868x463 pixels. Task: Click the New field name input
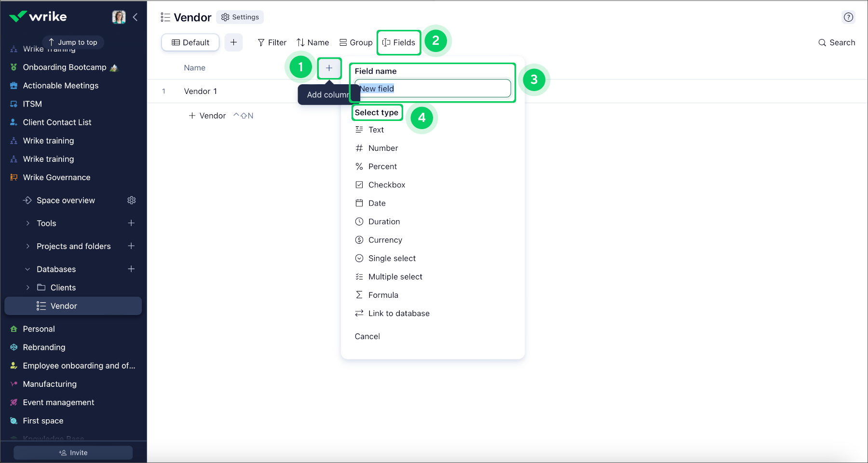point(432,88)
